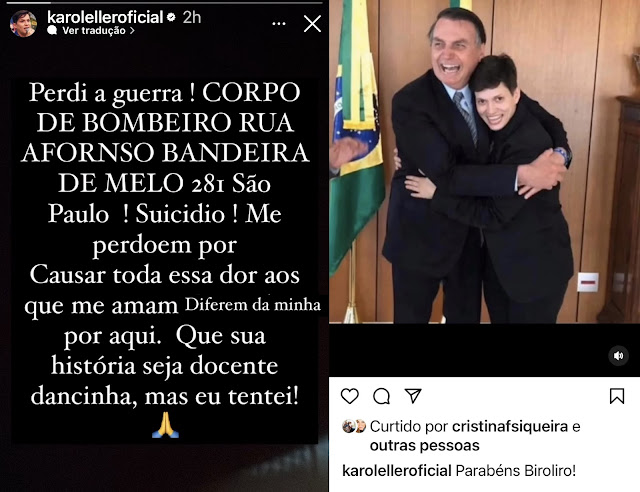Save the post with the bookmark icon

[617, 396]
